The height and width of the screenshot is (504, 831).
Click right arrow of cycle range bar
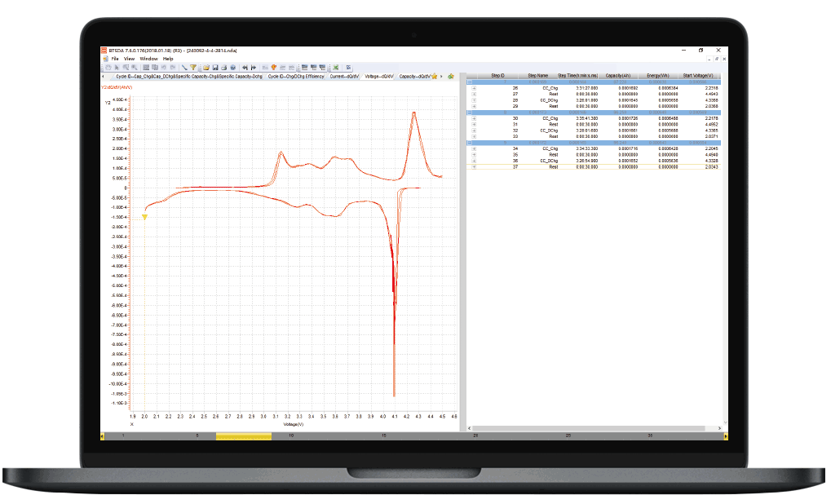pos(726,436)
